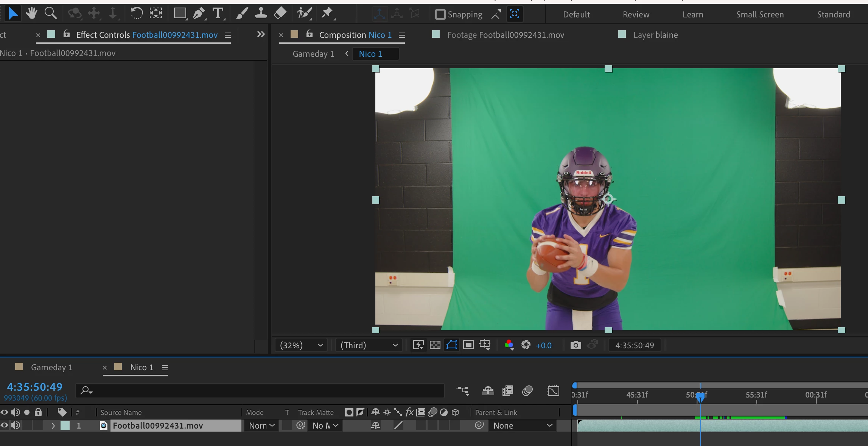Select the Zoom tool
868x446 pixels.
pos(50,14)
